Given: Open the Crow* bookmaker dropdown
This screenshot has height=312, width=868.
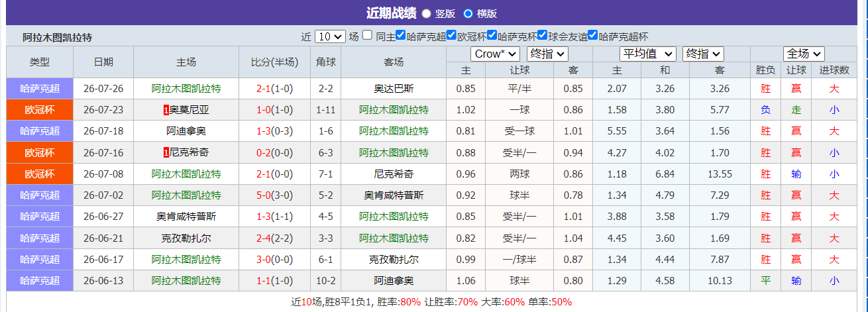Looking at the screenshot, I should coord(495,54).
